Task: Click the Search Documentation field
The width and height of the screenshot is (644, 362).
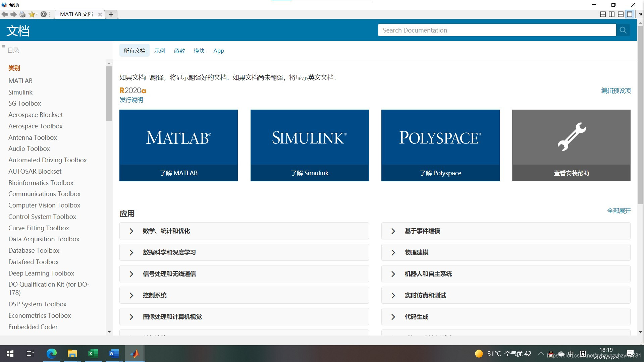Action: coord(497,30)
